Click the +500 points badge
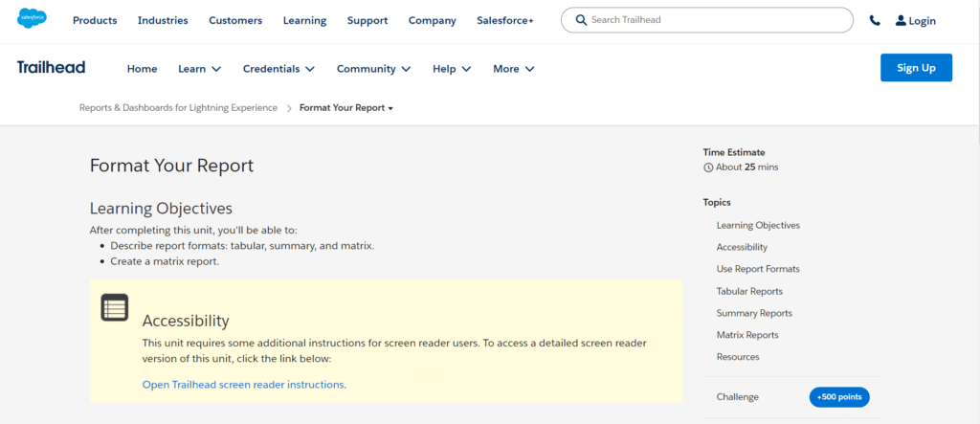Screen dimensions: 980x424 [839, 397]
